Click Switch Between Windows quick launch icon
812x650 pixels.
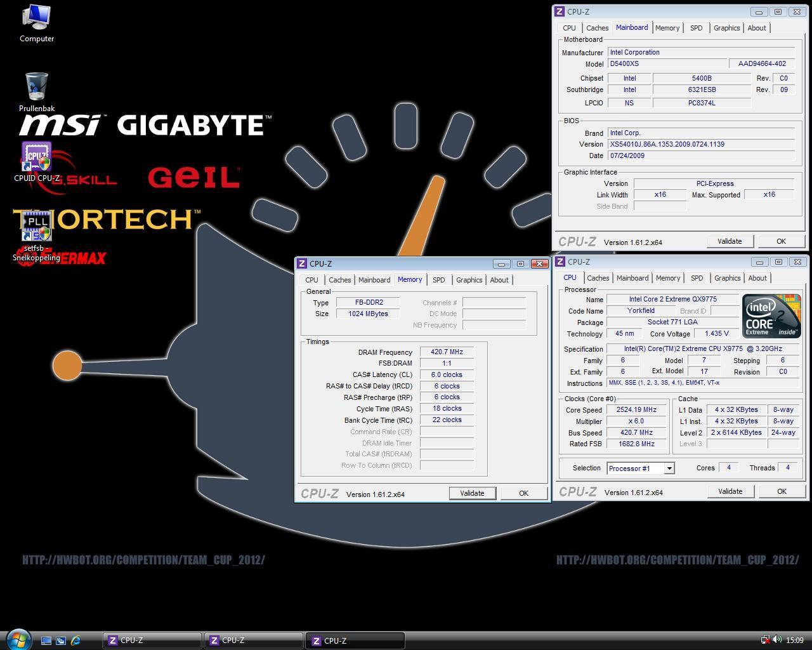click(x=61, y=640)
